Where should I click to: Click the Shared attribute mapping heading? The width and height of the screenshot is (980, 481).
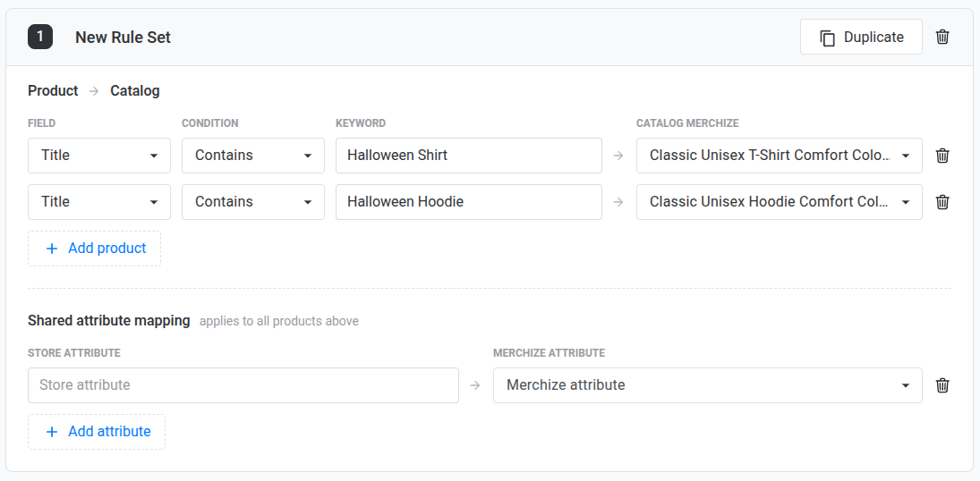click(109, 320)
